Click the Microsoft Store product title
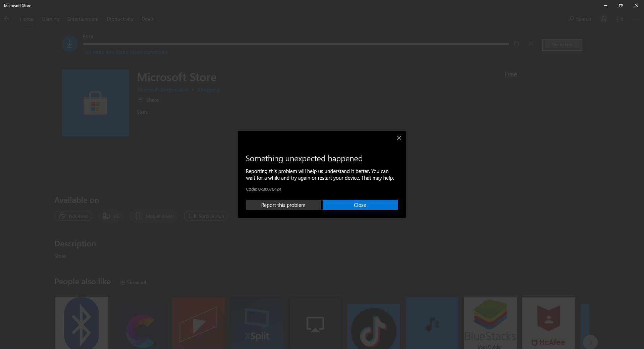644x349 pixels. pyautogui.click(x=177, y=77)
